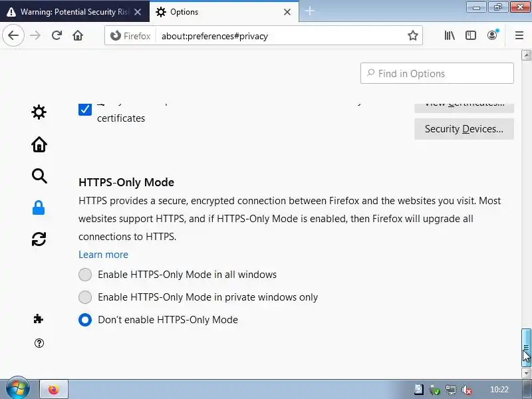Click the scrollbar down arrow

coord(526,373)
